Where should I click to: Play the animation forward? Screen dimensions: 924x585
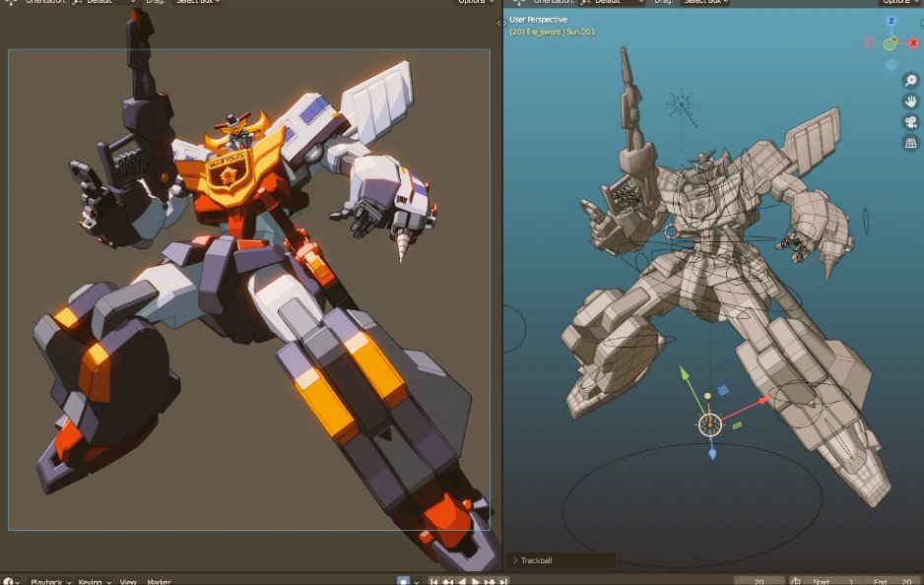point(476,581)
